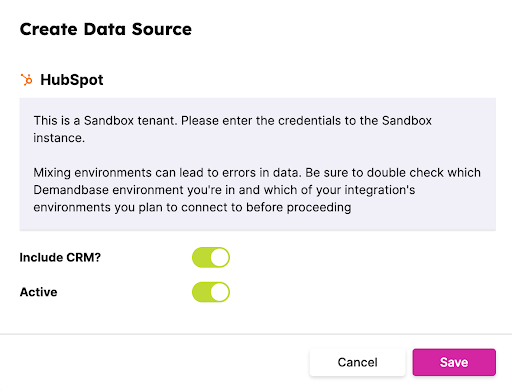Screen dimensions: 512x390
Task: Save the new data source
Action: [x=454, y=362]
